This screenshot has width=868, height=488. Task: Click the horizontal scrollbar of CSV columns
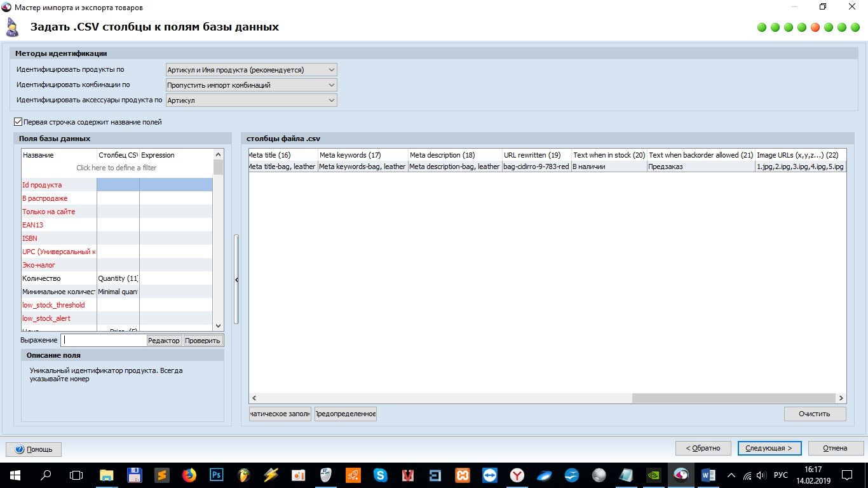click(x=733, y=398)
